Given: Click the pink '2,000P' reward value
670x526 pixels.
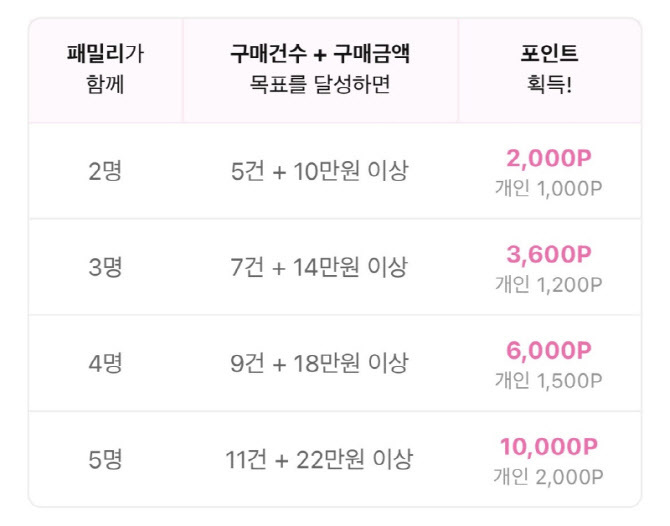Looking at the screenshot, I should pyautogui.click(x=549, y=158).
